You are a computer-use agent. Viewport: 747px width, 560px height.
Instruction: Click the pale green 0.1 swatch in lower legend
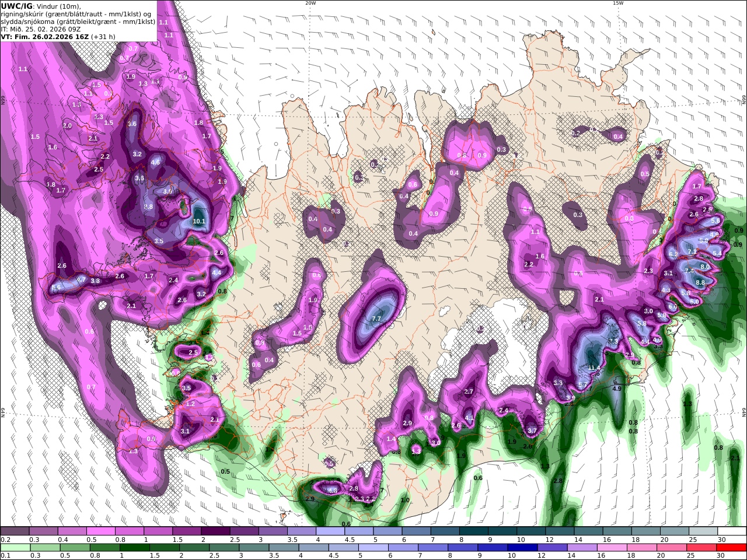pyautogui.click(x=15, y=548)
